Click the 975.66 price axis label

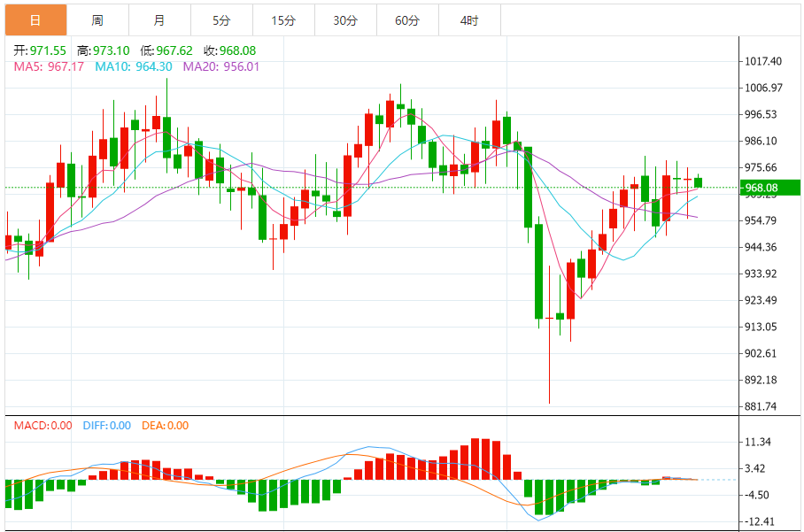pyautogui.click(x=761, y=167)
